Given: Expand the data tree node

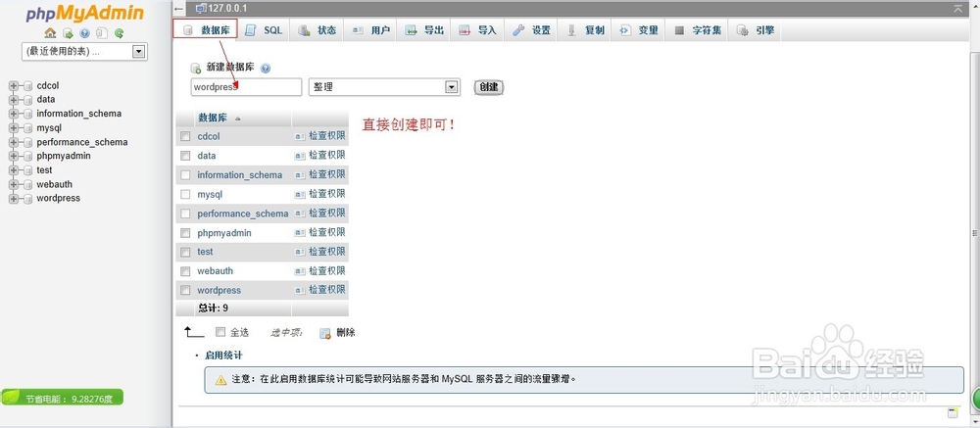Looking at the screenshot, I should point(14,99).
